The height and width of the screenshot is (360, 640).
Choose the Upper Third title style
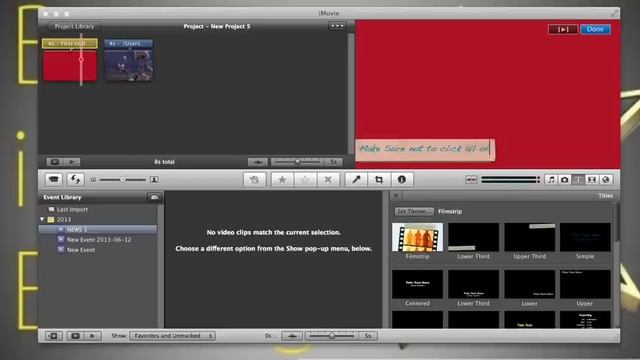click(529, 237)
